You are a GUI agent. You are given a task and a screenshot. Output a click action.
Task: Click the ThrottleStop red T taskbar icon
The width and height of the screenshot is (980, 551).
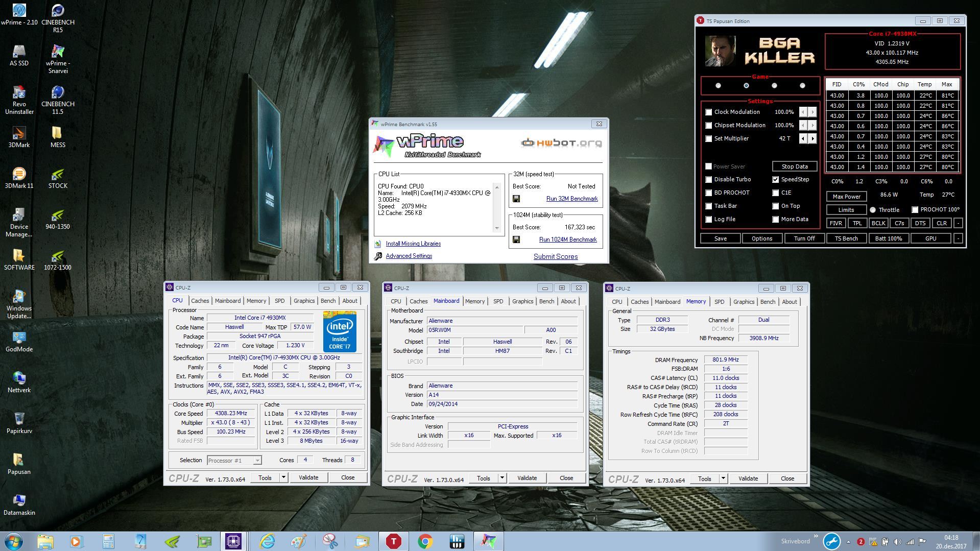tap(393, 541)
